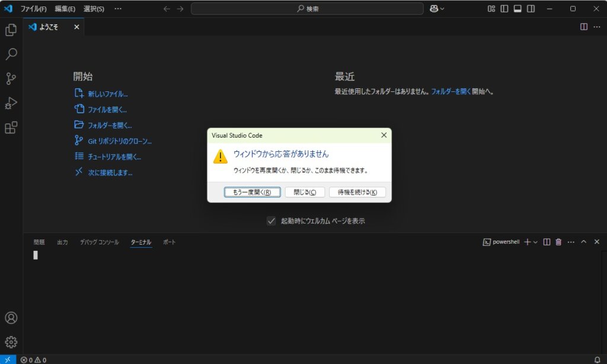The width and height of the screenshot is (607, 364).
Task: Kill terminal with the trash icon
Action: pyautogui.click(x=558, y=242)
